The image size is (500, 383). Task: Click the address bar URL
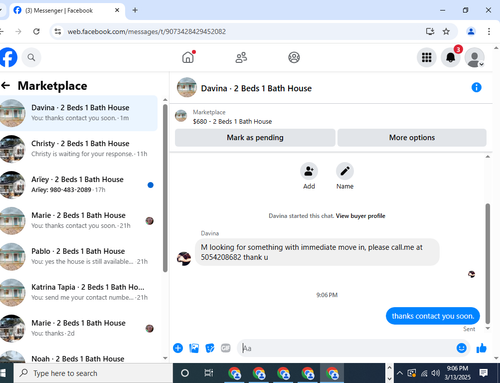click(x=147, y=31)
